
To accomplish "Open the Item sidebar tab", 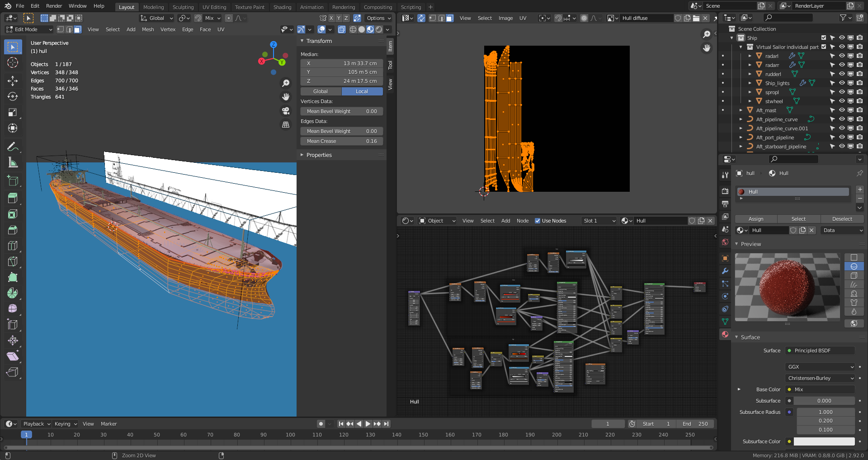I will coord(390,47).
